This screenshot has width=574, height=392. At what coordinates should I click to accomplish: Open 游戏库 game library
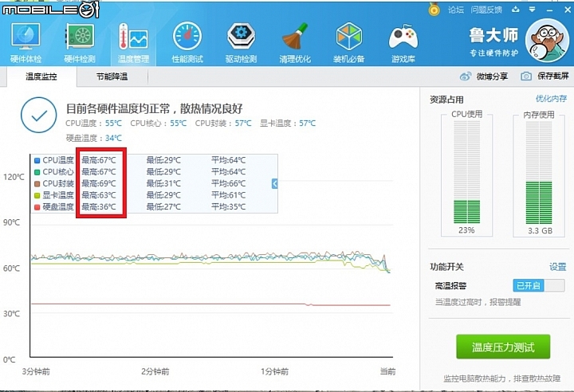pos(403,42)
